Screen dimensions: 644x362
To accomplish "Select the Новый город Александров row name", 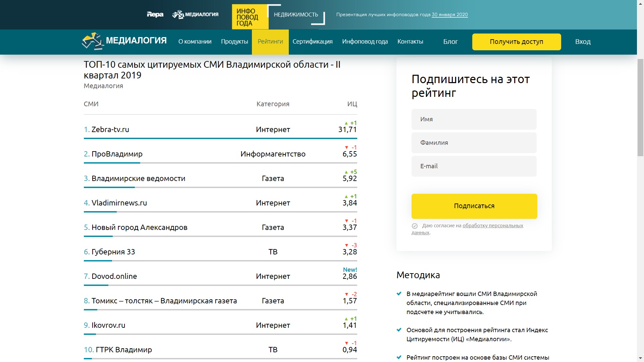I will click(x=139, y=228).
